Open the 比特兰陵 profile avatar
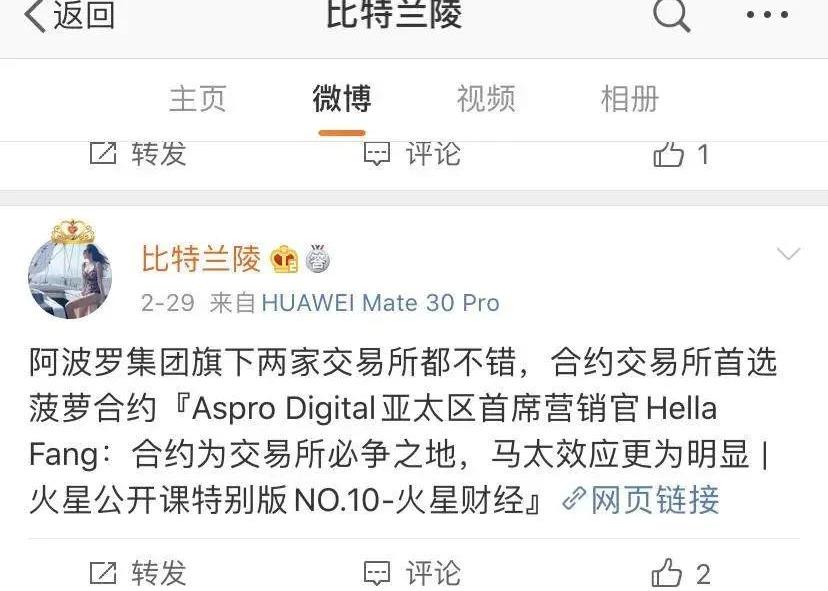This screenshot has height=591, width=828. [x=70, y=276]
